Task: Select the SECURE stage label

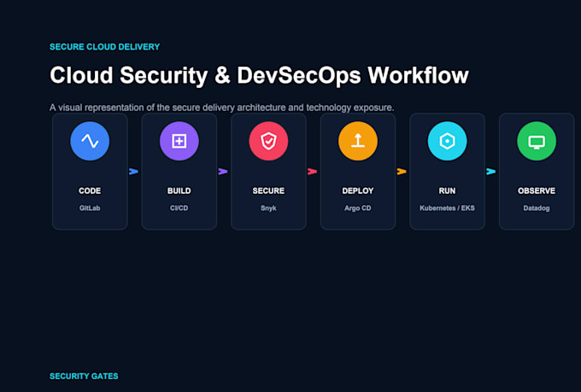Action: 268,190
